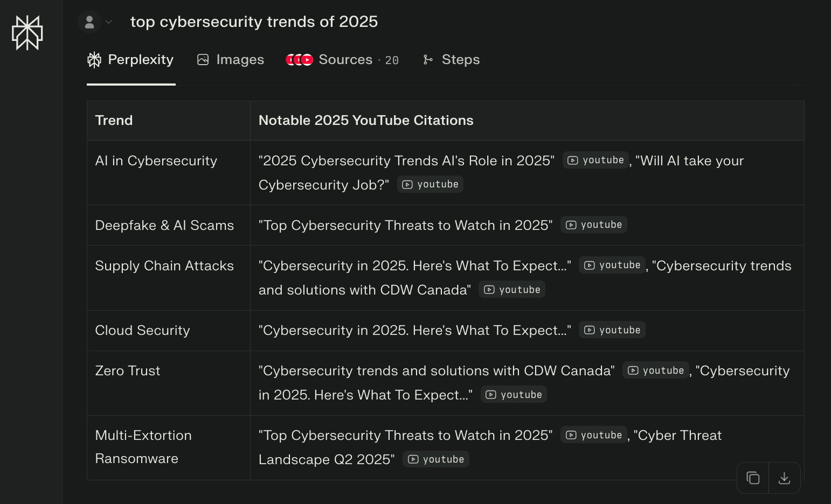Click the user avatar above the query title
Screen dimensions: 831x504
click(x=89, y=22)
